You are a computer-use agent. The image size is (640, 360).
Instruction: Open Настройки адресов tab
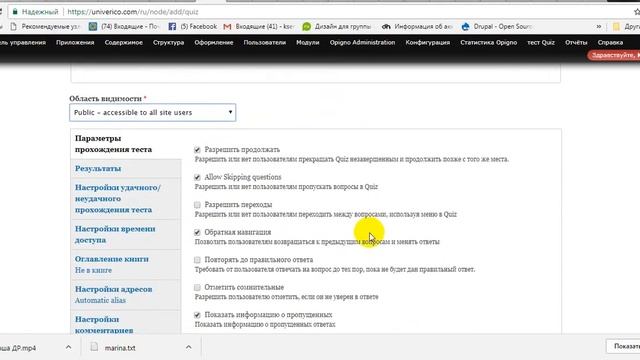coord(126,295)
